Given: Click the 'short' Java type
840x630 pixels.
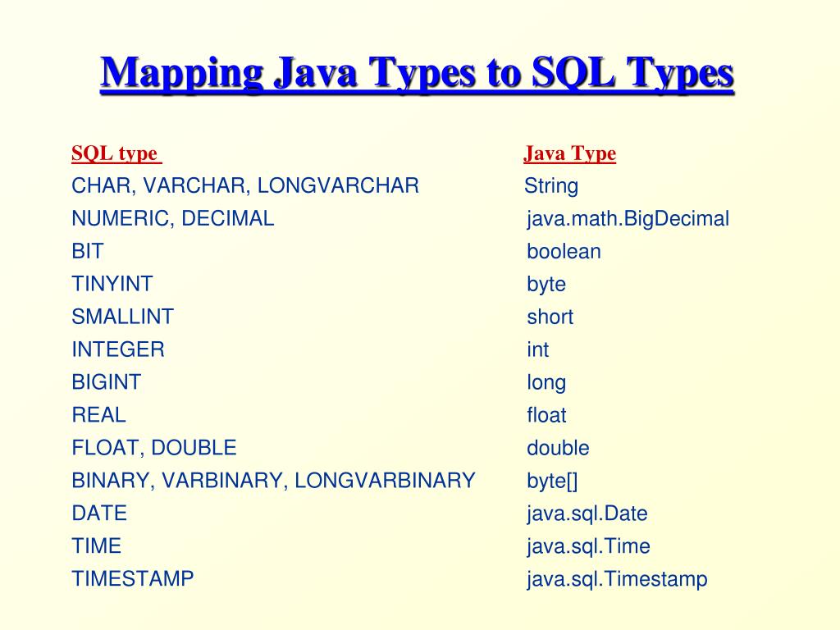Looking at the screenshot, I should point(550,317).
